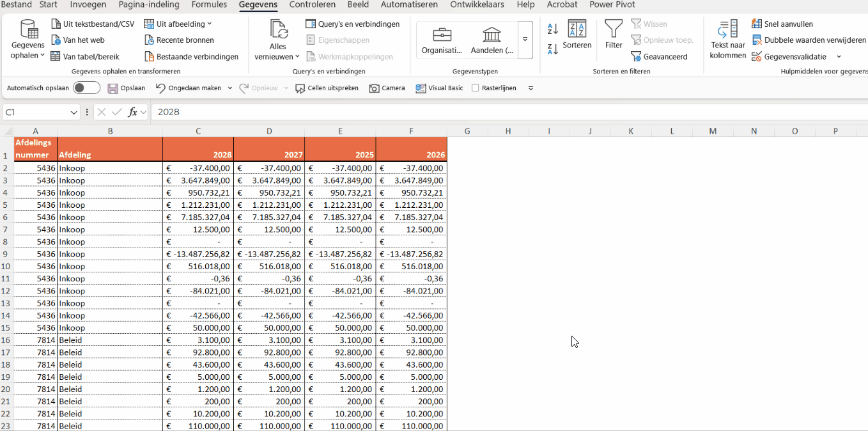The image size is (868, 431).
Task: Load data using Van tabel/bereik
Action: [85, 56]
